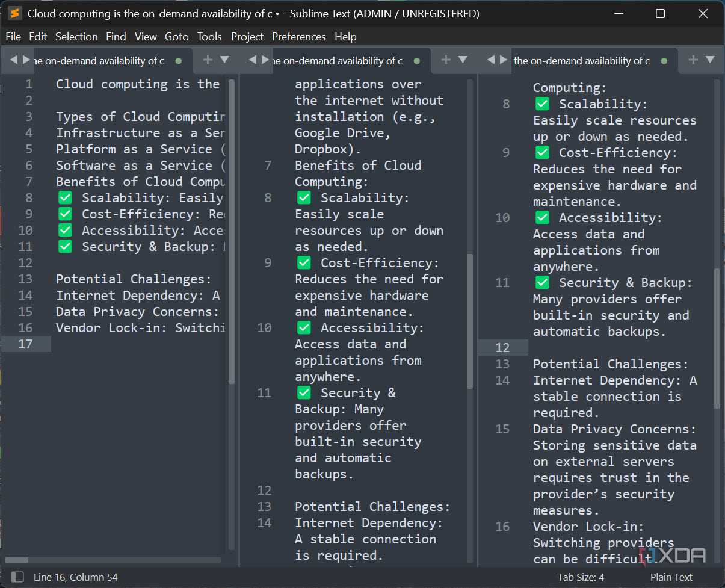Open tab list dropdown in right pane

[x=710, y=60]
